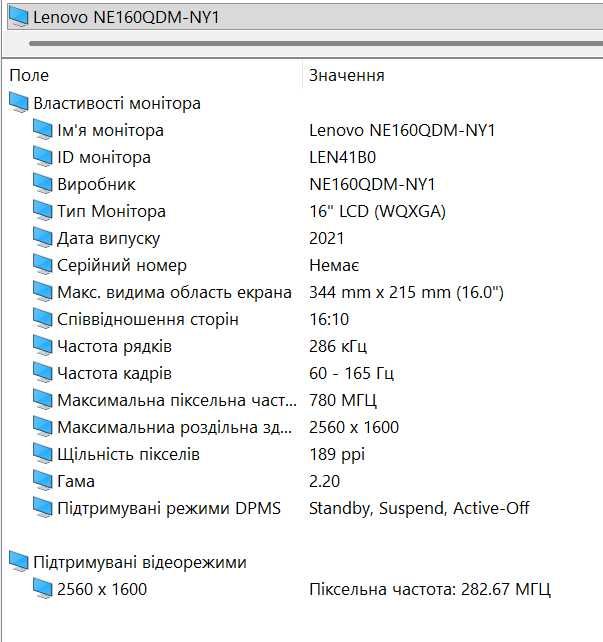Click monitor icon beside Lenovo NE160QDM-NY1 header

point(18,17)
